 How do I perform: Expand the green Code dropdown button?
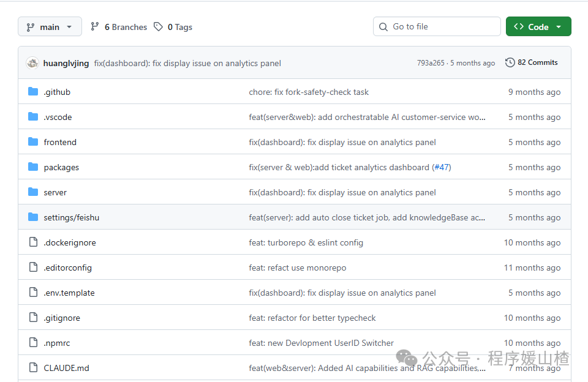[538, 27]
